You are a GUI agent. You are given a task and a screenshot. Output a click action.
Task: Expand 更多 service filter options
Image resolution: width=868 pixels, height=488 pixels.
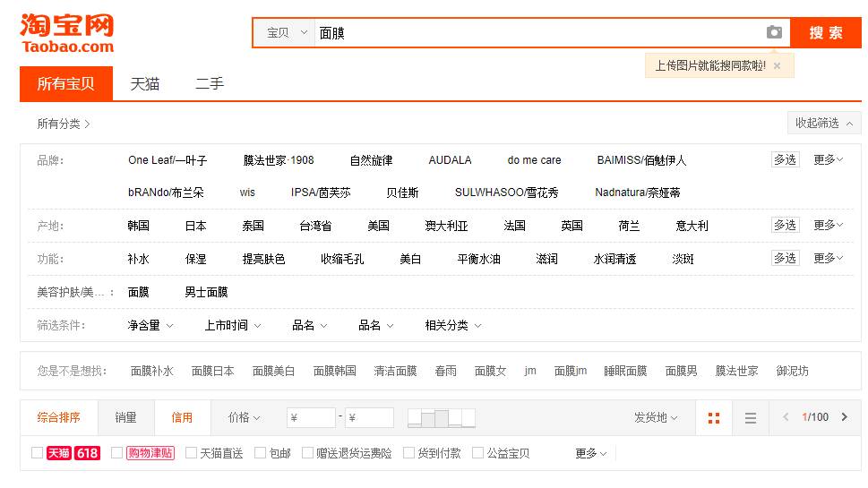pos(590,453)
